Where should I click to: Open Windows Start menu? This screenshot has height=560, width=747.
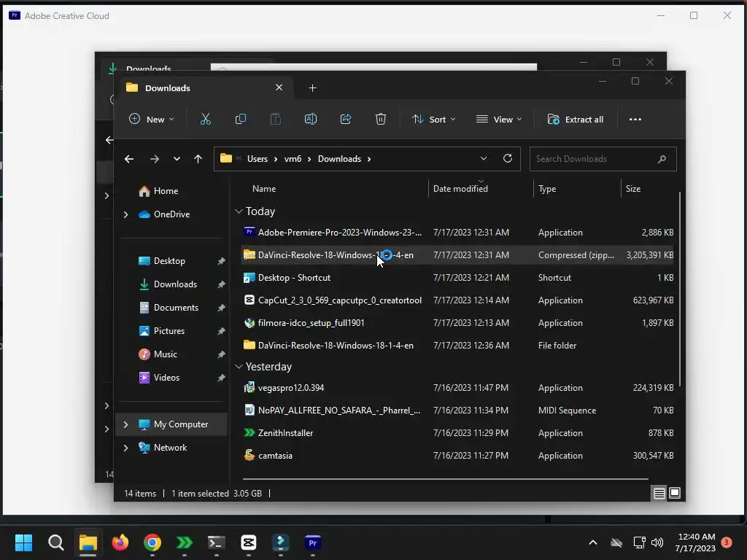[23, 542]
